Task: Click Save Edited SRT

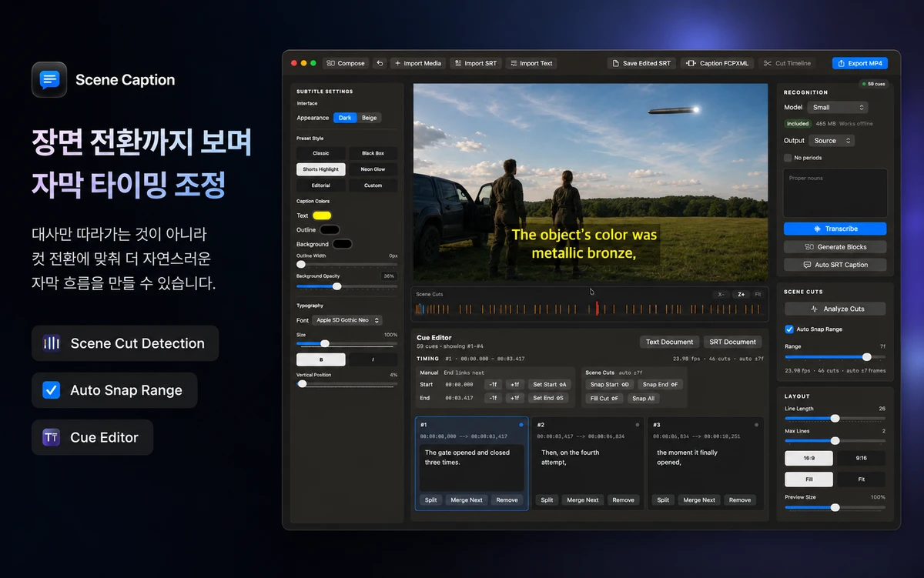Action: tap(641, 63)
